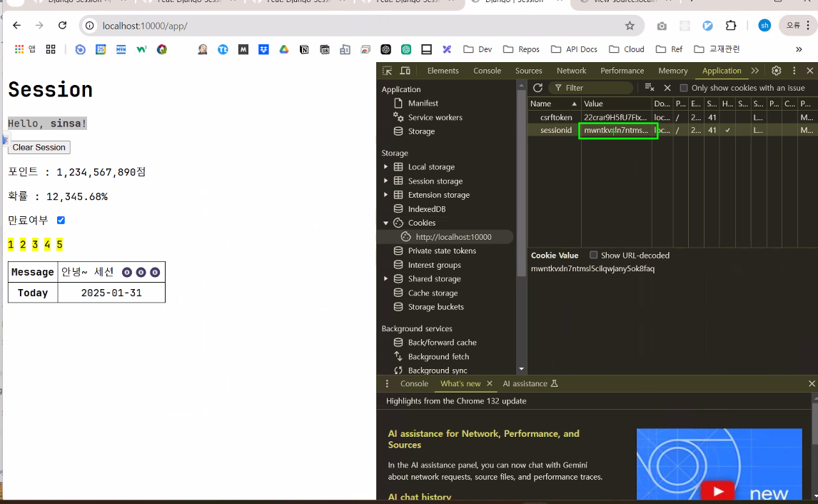Close the What's new drawer tab

(490, 383)
